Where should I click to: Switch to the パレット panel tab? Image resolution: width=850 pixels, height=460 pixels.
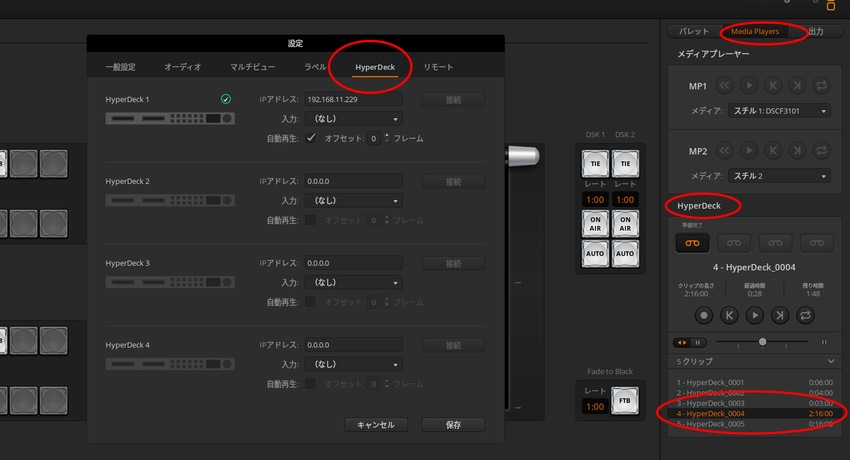pos(694,31)
